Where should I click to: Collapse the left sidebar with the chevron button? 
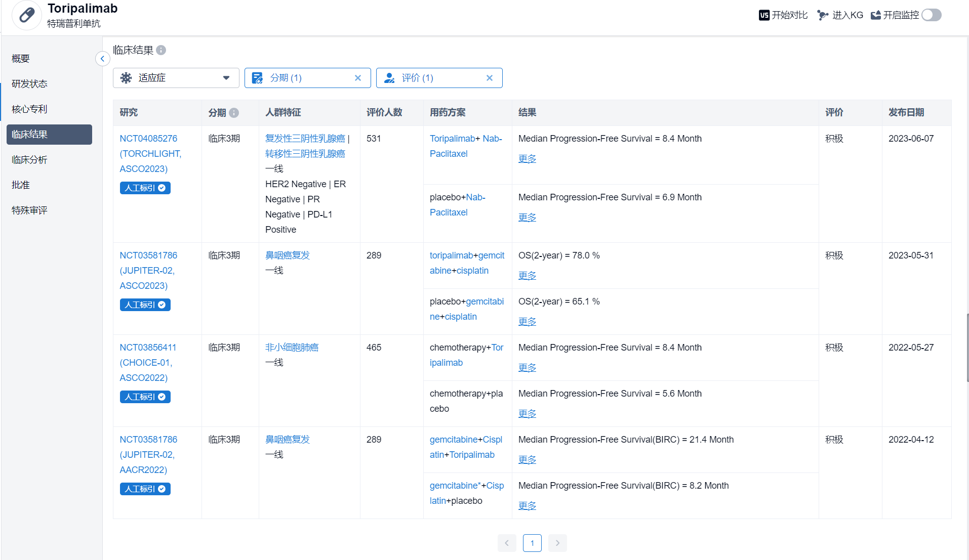pyautogui.click(x=102, y=59)
